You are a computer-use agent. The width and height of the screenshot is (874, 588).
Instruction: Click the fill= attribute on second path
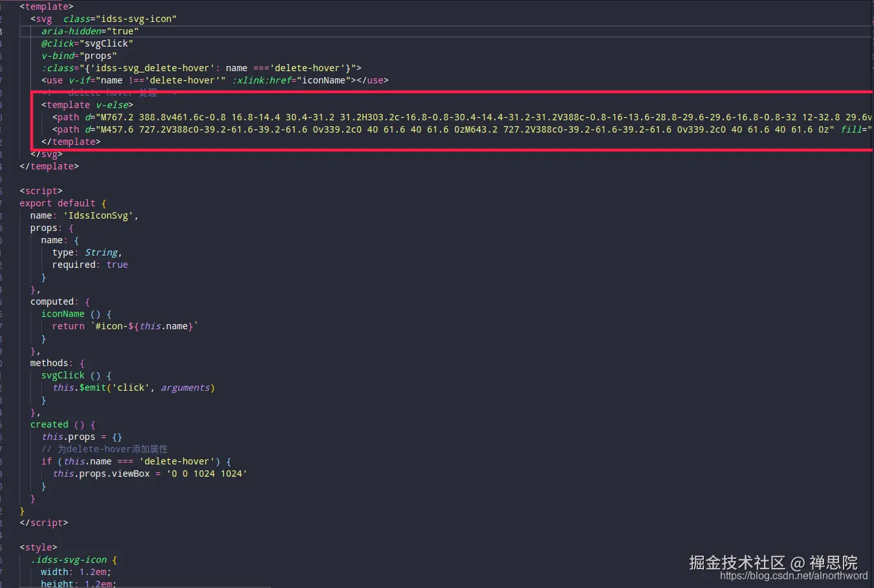pyautogui.click(x=856, y=129)
